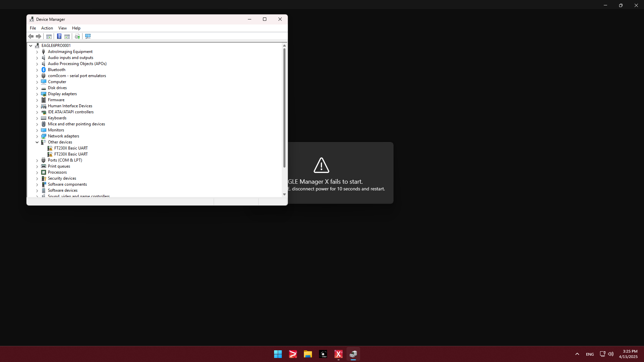Image resolution: width=644 pixels, height=362 pixels.
Task: Open the volume tray icon
Action: coord(611,354)
